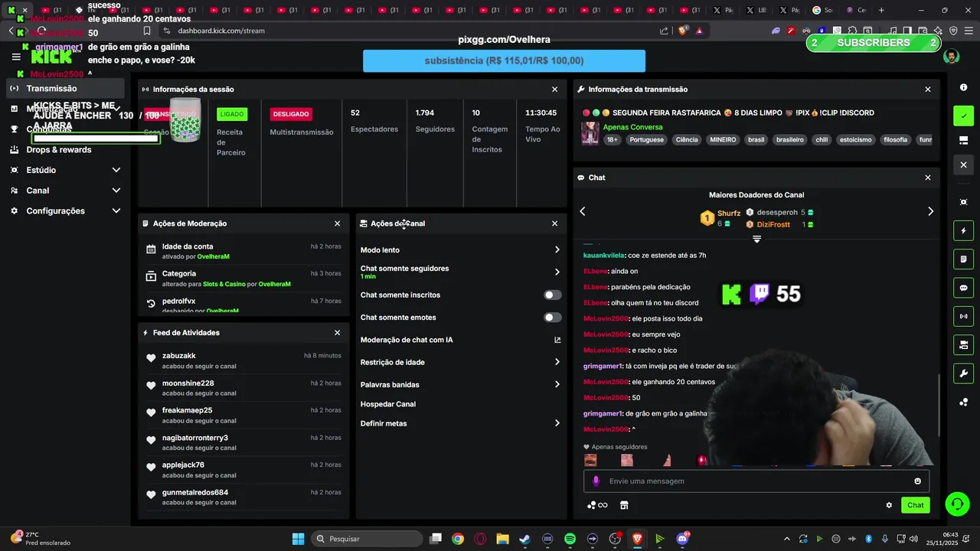Open Modo lento options arrow
Viewport: 980px width, 551px height.
point(557,250)
